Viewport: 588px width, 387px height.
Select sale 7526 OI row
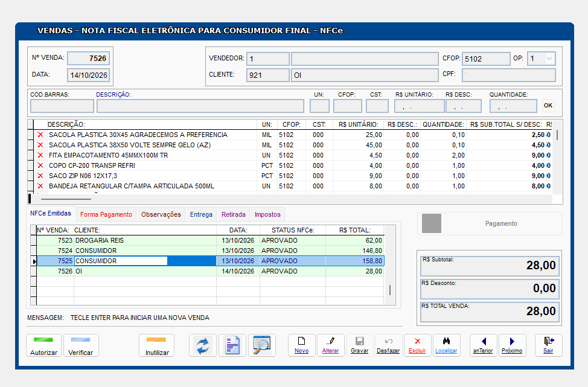click(x=210, y=271)
